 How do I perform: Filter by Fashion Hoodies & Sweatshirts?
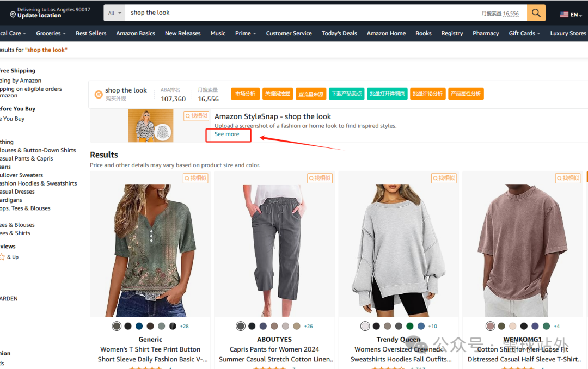coord(38,183)
